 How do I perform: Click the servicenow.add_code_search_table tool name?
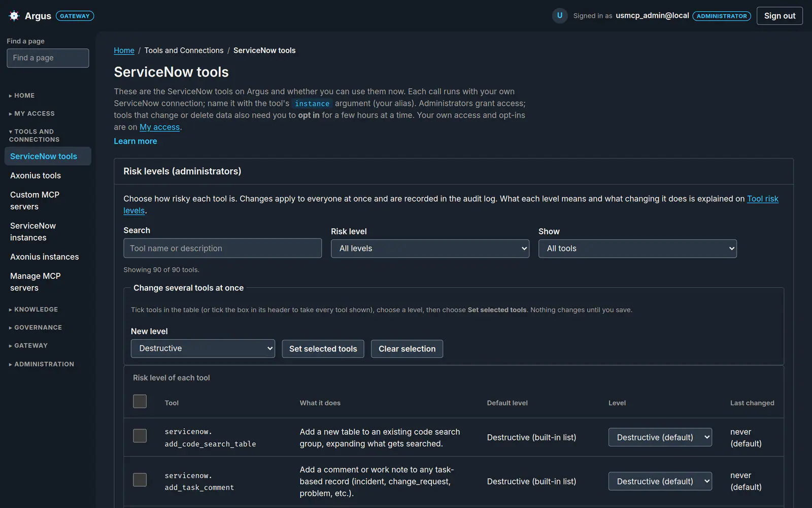click(210, 438)
